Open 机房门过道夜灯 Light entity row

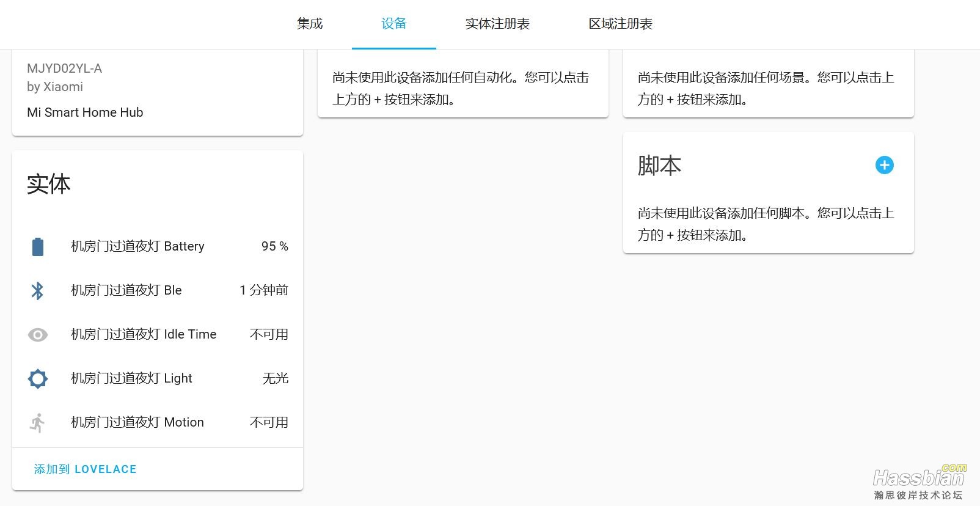click(158, 378)
